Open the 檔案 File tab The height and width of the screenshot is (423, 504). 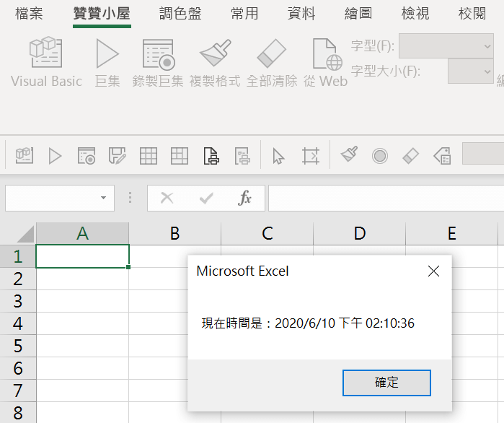tap(29, 14)
